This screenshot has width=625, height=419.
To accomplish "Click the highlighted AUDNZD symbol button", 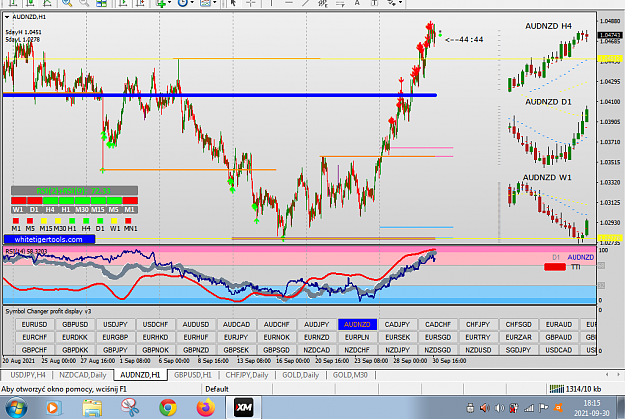I will pos(357,325).
